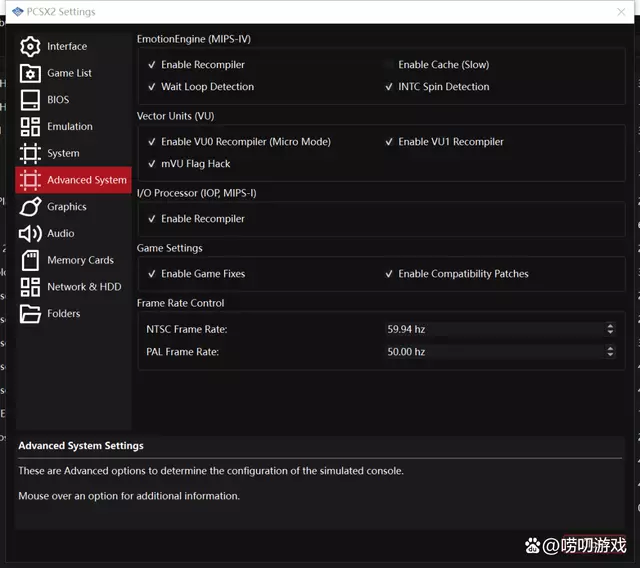Click the Emulation grid icon

point(30,126)
